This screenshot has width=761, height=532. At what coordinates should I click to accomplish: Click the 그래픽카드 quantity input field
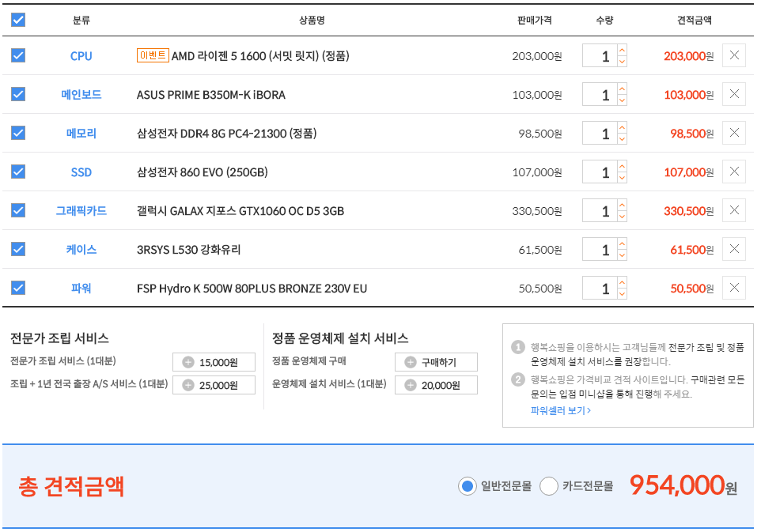(x=600, y=211)
